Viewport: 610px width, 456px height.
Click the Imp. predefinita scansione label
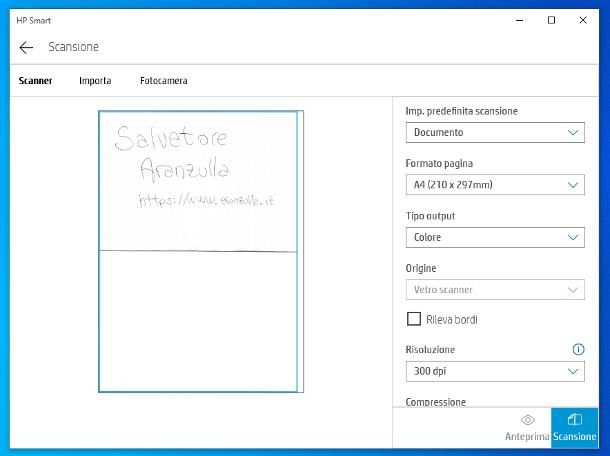461,111
